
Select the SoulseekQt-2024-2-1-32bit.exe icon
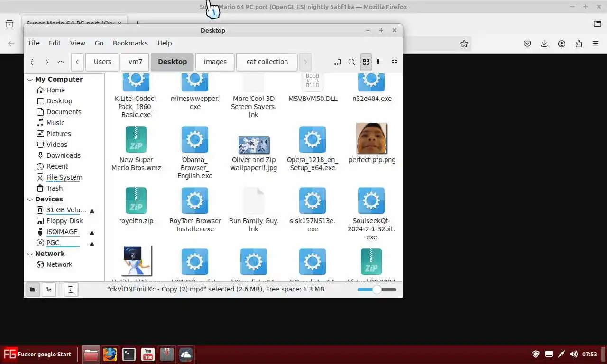click(371, 200)
